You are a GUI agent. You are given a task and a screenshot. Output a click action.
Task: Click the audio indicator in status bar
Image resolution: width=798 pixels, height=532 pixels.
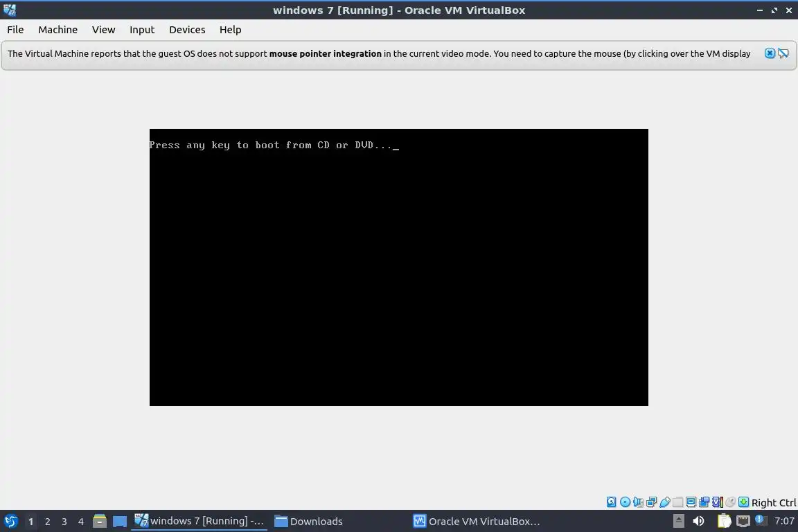(638, 502)
